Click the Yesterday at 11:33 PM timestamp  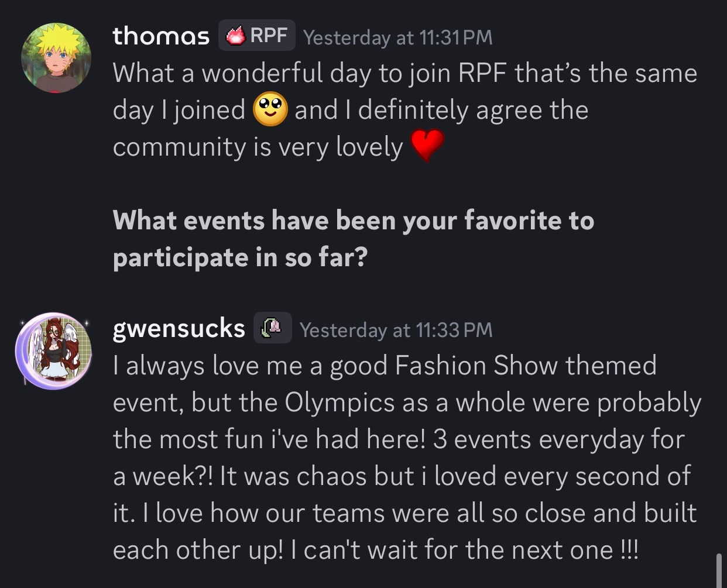pyautogui.click(x=396, y=330)
